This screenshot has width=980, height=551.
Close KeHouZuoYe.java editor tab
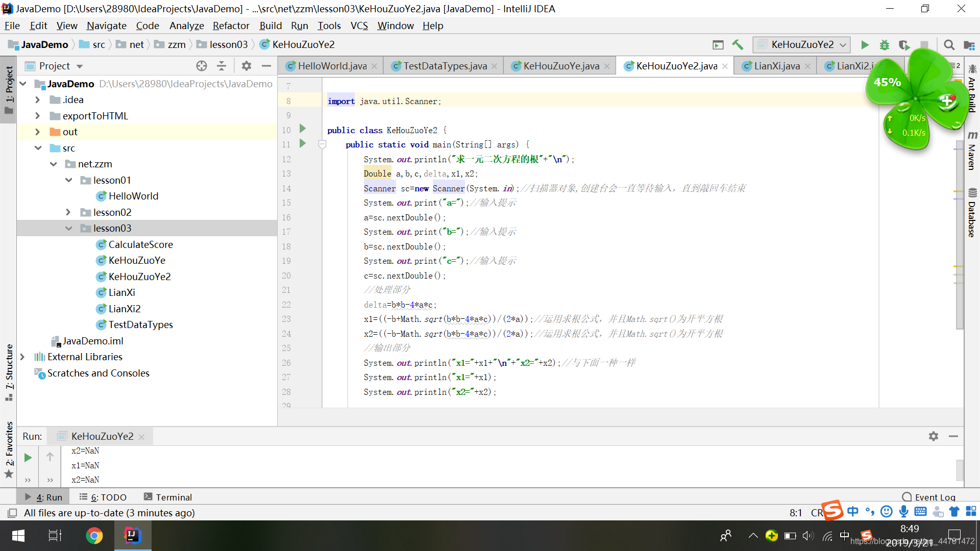pos(607,66)
